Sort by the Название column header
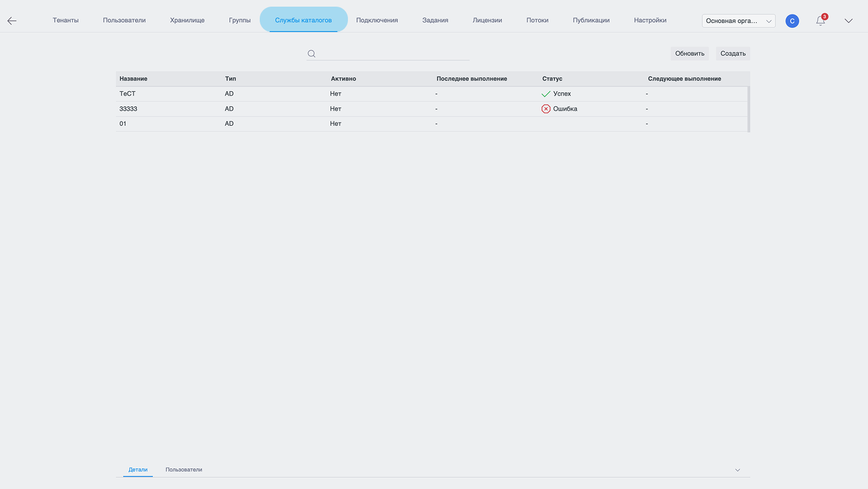This screenshot has width=868, height=489. [133, 79]
